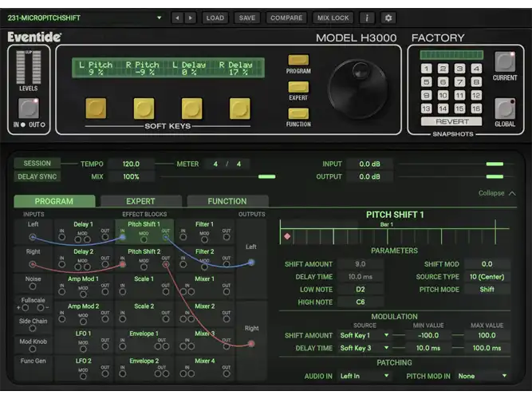Click the Noise input jack
The width and height of the screenshot is (532, 399).
(33, 286)
